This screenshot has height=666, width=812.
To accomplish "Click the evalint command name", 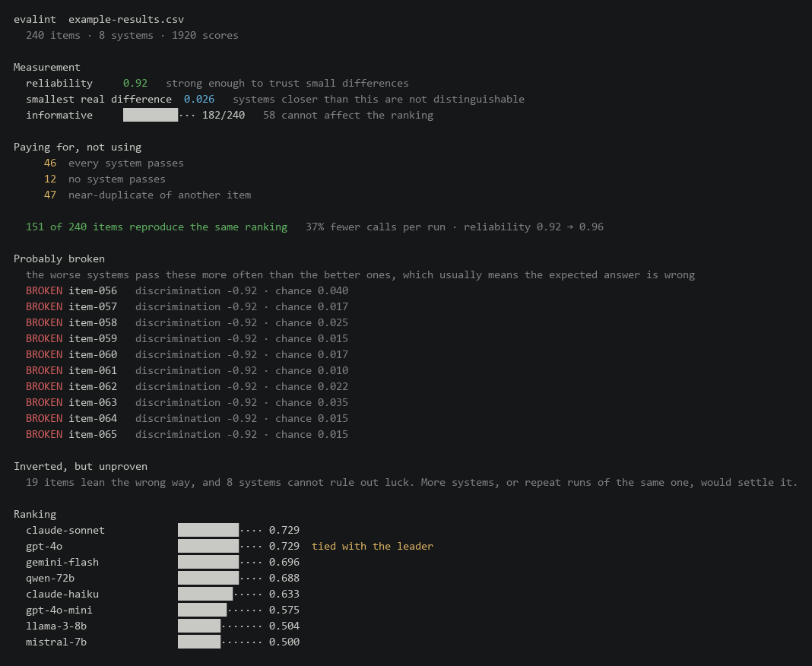I will point(35,20).
